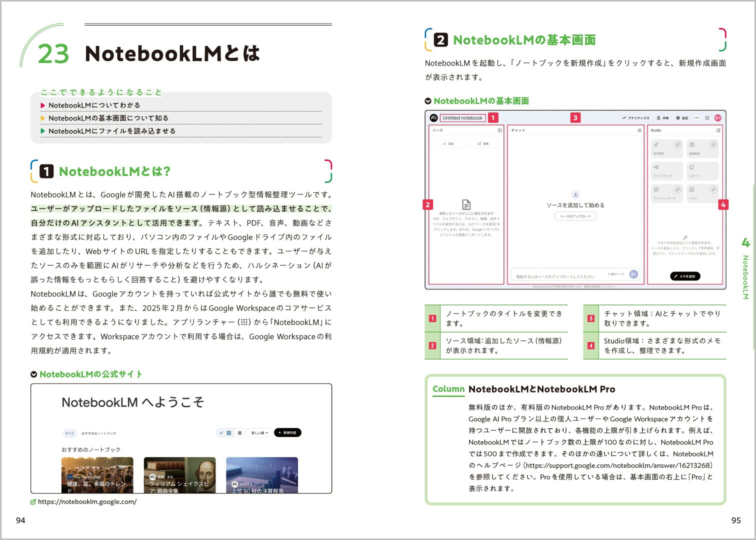Click the Studio panel heading
Screen dimensions: 756x540
click(656, 130)
